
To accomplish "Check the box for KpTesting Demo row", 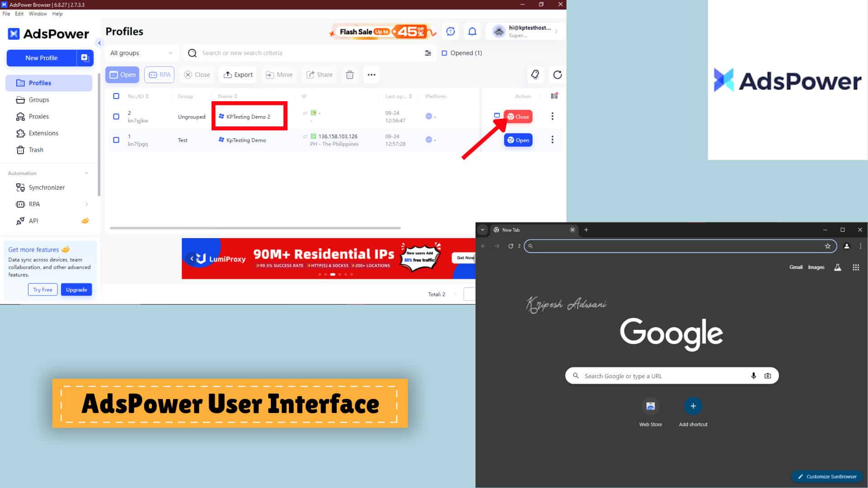I will pos(116,140).
